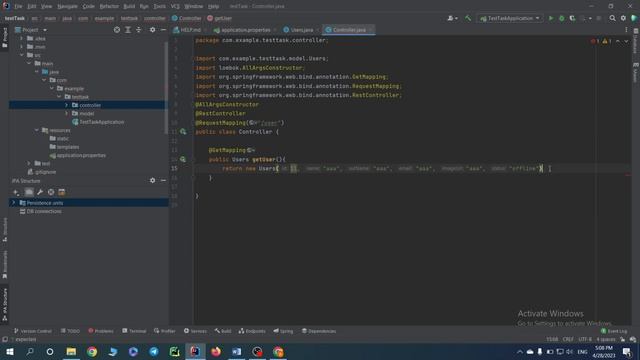Expand the model package in tree
Image resolution: width=640 pixels, height=360 pixels.
(x=67, y=113)
